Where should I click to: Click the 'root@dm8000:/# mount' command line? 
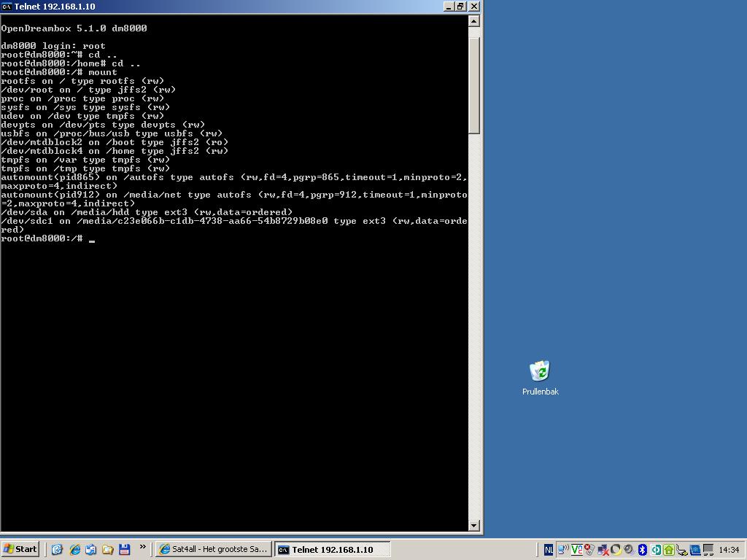pyautogui.click(x=58, y=72)
